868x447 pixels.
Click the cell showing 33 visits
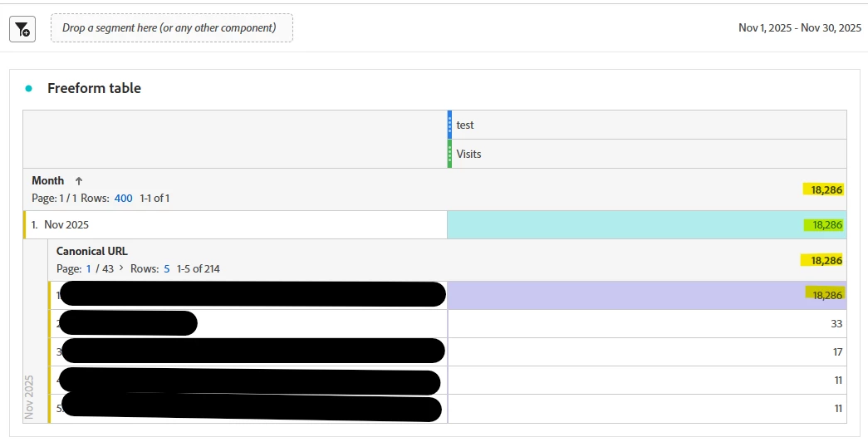646,323
